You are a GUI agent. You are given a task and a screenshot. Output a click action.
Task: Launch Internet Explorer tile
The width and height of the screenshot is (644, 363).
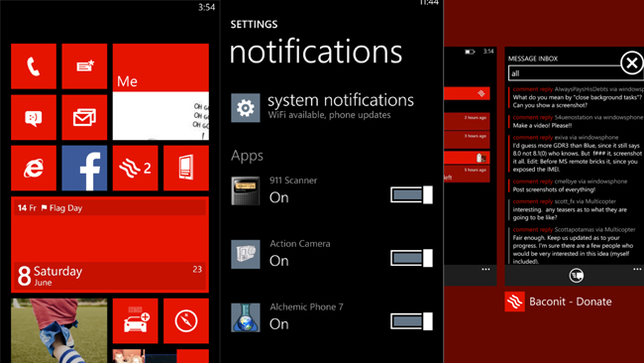[34, 169]
